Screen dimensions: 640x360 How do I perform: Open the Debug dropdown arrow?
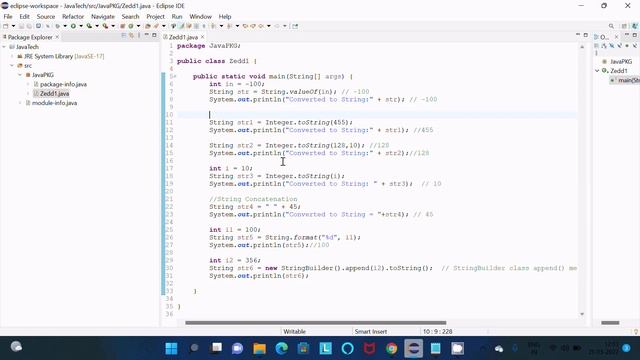click(x=65, y=26)
